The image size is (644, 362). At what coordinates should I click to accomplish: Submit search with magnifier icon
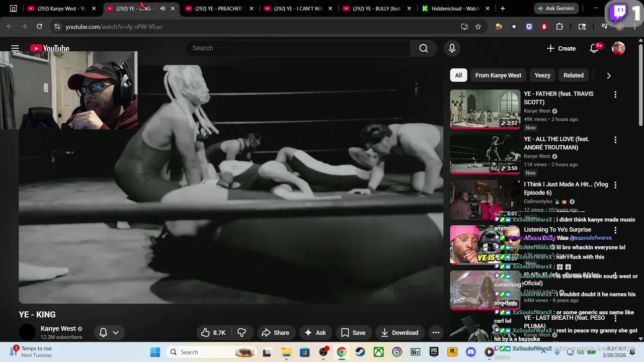click(x=424, y=48)
